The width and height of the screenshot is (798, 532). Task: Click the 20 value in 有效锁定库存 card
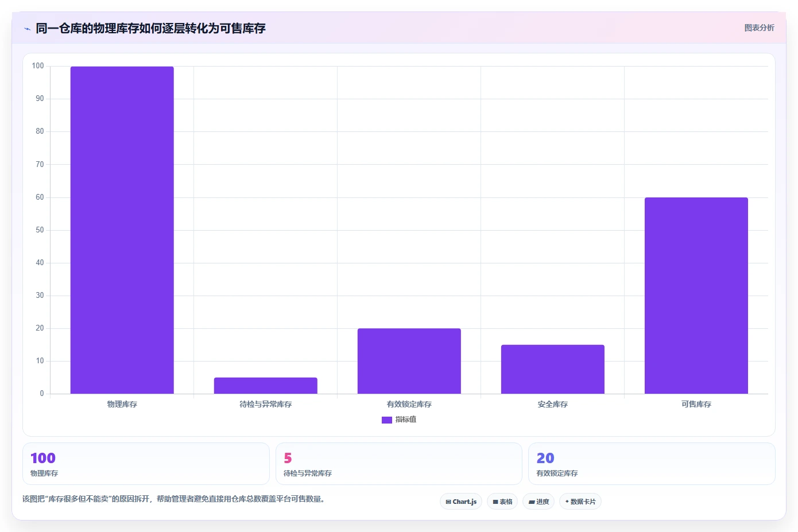545,458
